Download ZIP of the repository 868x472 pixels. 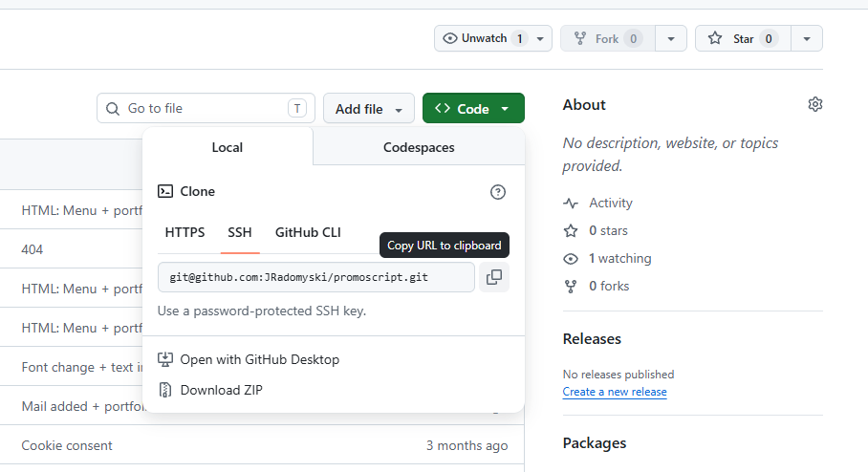point(221,390)
